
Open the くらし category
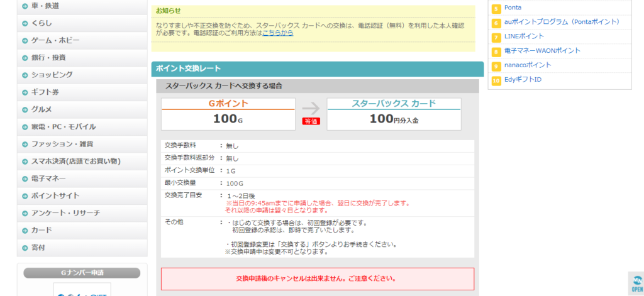click(82, 23)
